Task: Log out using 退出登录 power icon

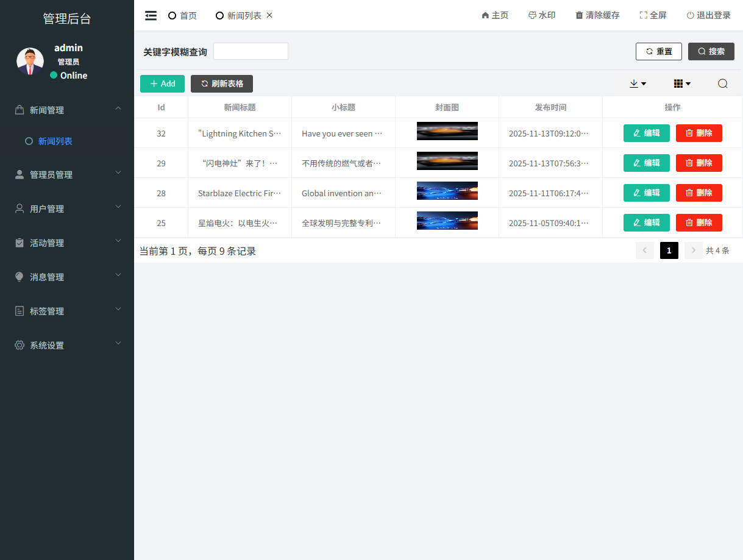Action: 690,16
